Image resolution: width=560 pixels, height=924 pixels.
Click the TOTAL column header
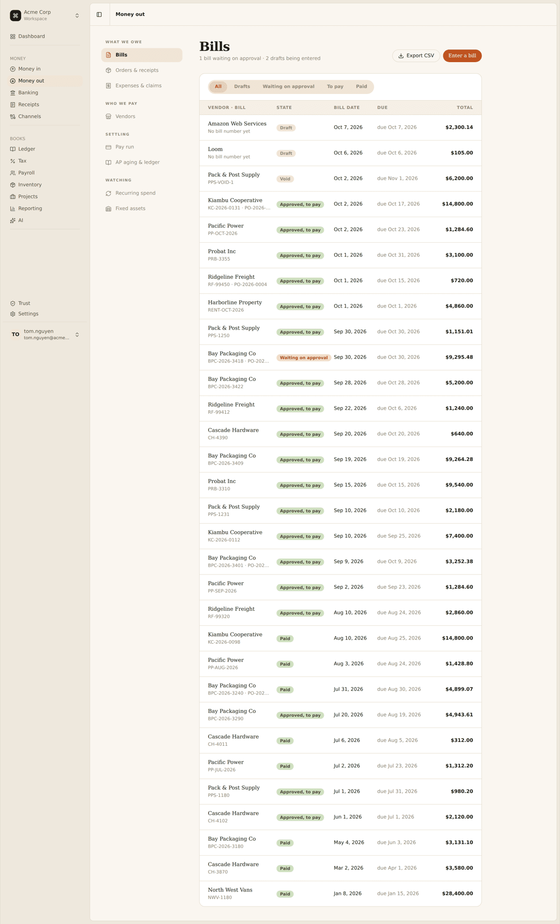coord(465,108)
